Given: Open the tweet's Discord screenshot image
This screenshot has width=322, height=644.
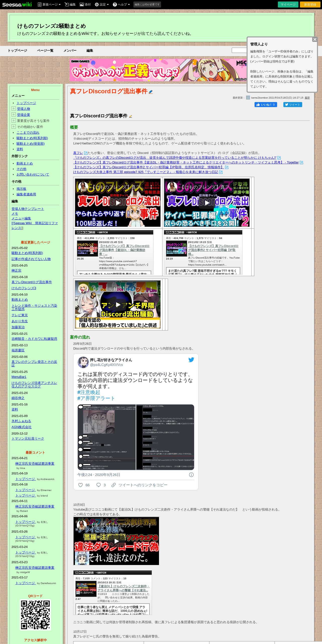Looking at the screenshot, I should click(136, 437).
